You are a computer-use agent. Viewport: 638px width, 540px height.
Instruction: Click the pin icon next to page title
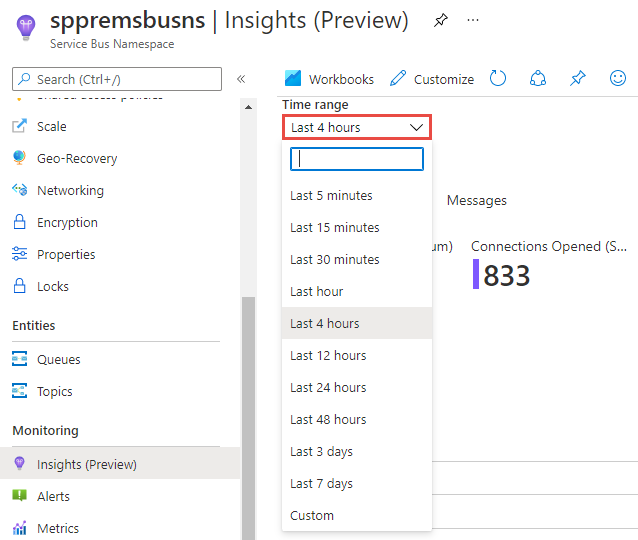(441, 20)
